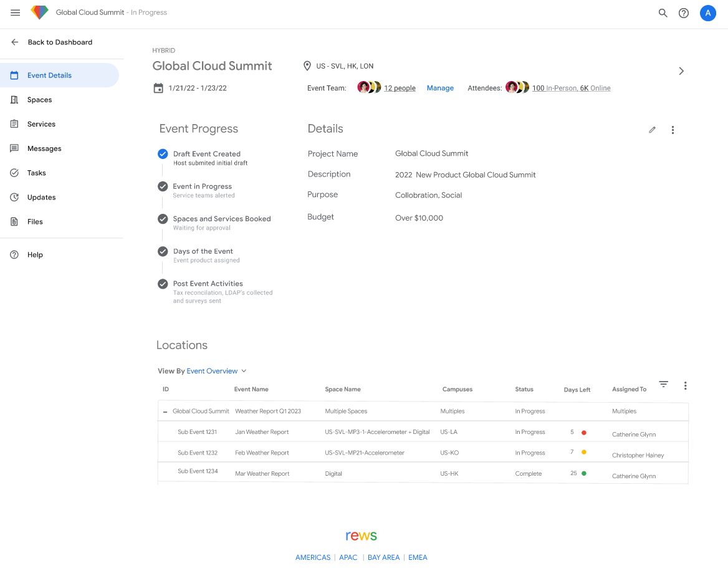Click the pencil edit icon in Details
The image size is (728, 568).
click(x=652, y=130)
